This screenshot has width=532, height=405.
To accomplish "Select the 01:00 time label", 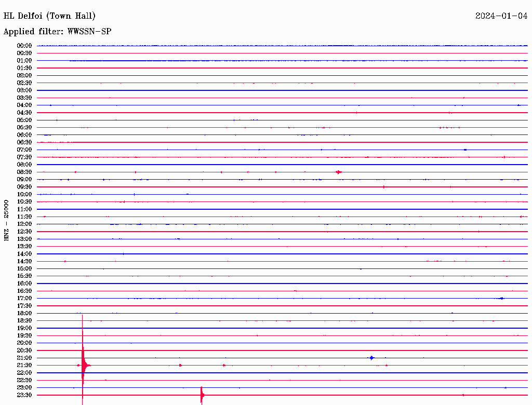I will (24, 60).
